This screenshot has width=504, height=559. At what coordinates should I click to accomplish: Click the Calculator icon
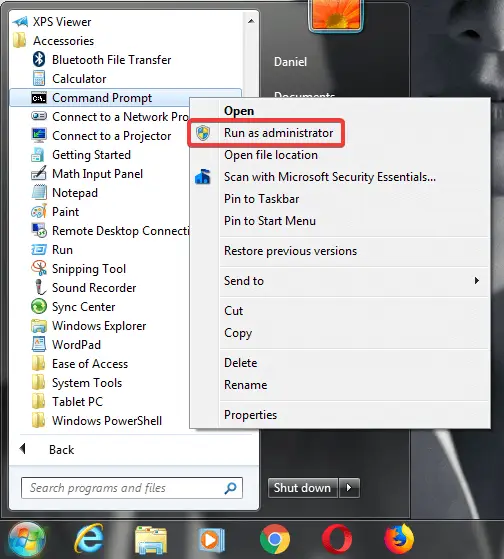point(39,78)
